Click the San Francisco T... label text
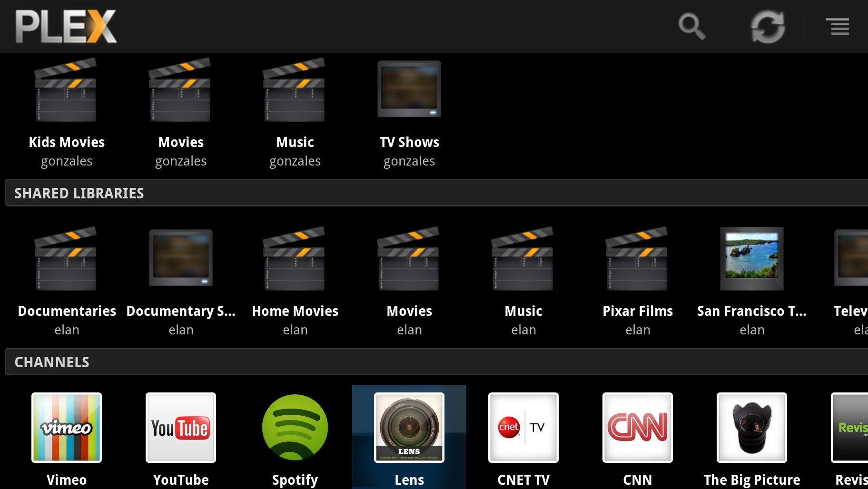868x489 pixels. 752,311
